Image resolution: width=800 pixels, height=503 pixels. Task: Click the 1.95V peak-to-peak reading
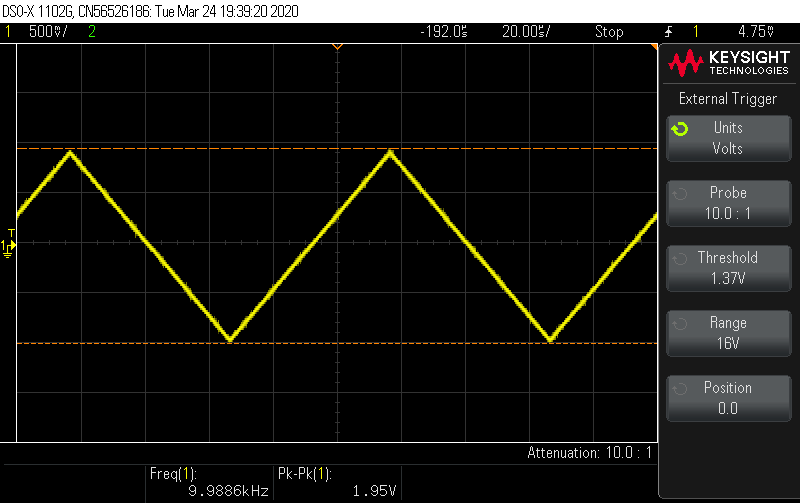point(374,491)
